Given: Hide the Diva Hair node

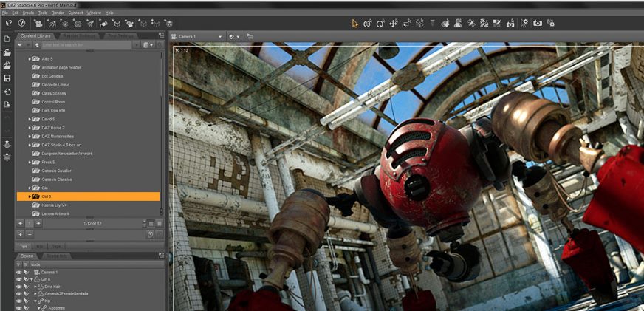Looking at the screenshot, I should pos(18,287).
